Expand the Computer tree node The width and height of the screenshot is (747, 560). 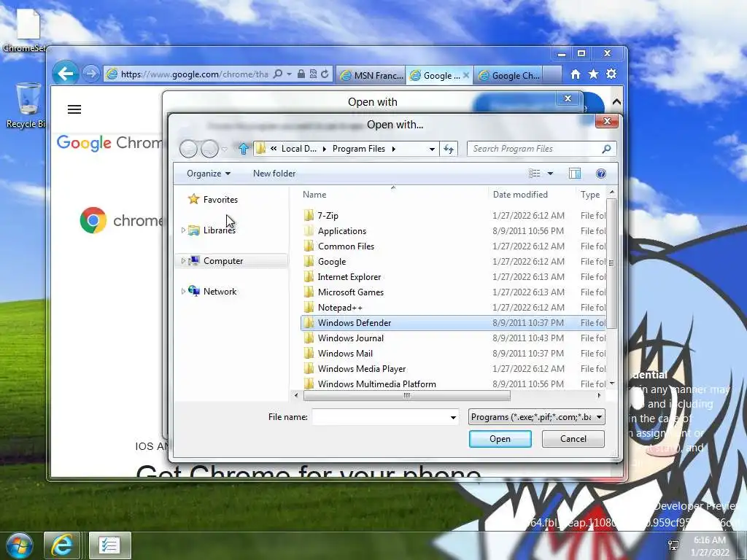tap(183, 261)
